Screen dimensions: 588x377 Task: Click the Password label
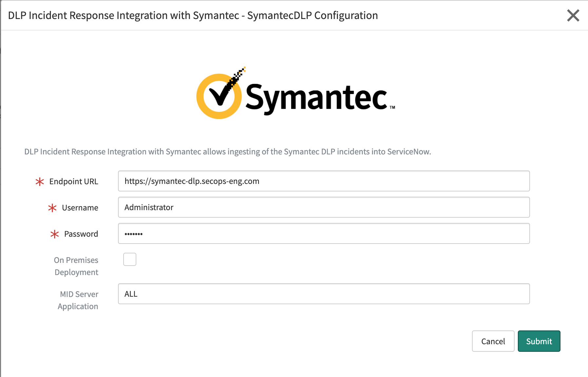(x=81, y=234)
